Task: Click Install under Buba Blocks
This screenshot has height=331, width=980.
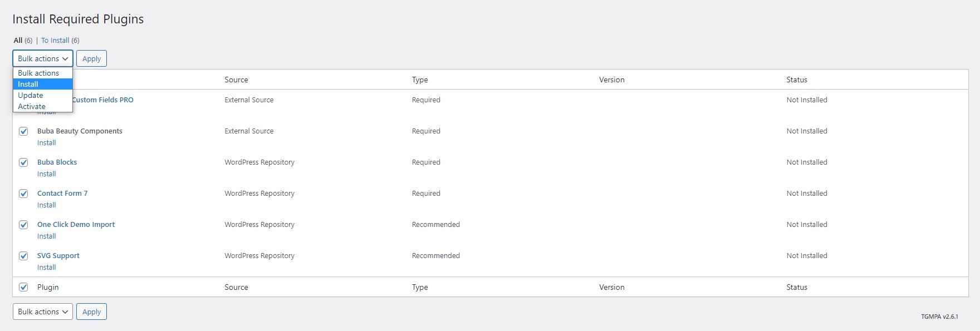Action: tap(47, 174)
